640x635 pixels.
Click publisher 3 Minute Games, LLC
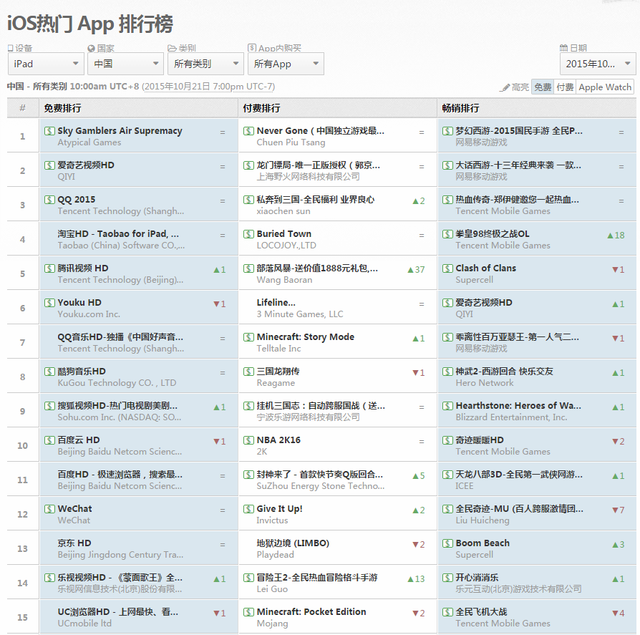(300, 314)
